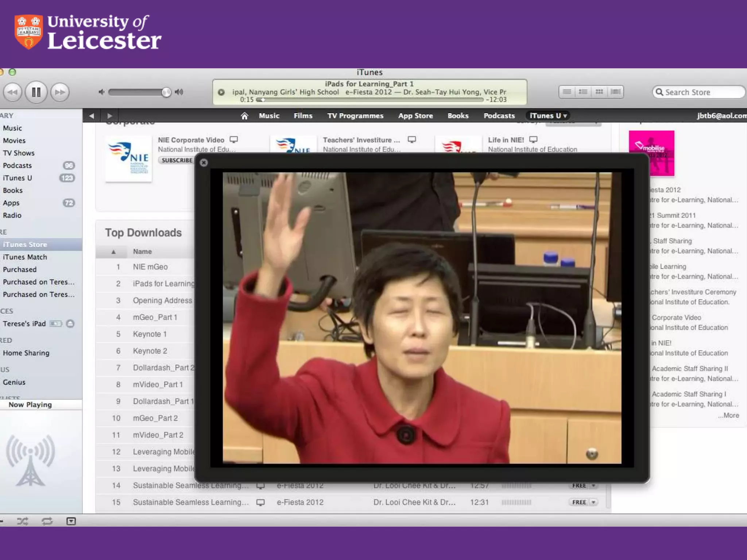Switch to grid view
The height and width of the screenshot is (560, 747).
coord(599,92)
